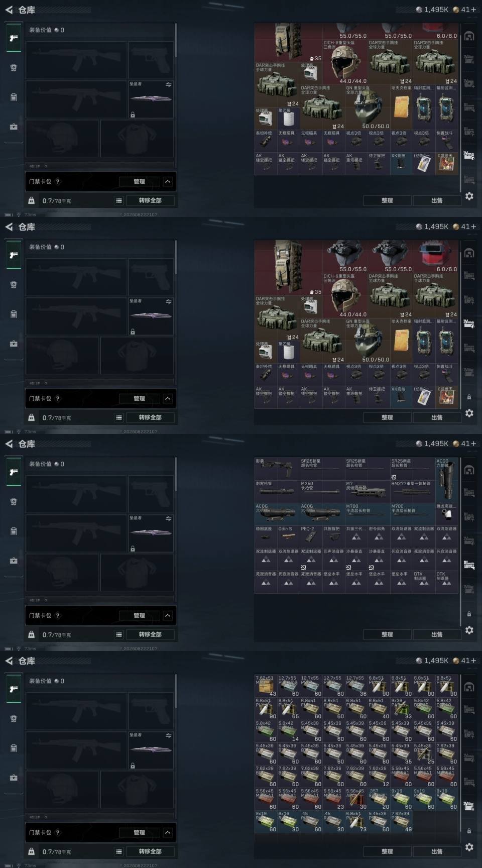The image size is (482, 868).
Task: Click 整理 sort button in top screenshot
Action: point(387,200)
